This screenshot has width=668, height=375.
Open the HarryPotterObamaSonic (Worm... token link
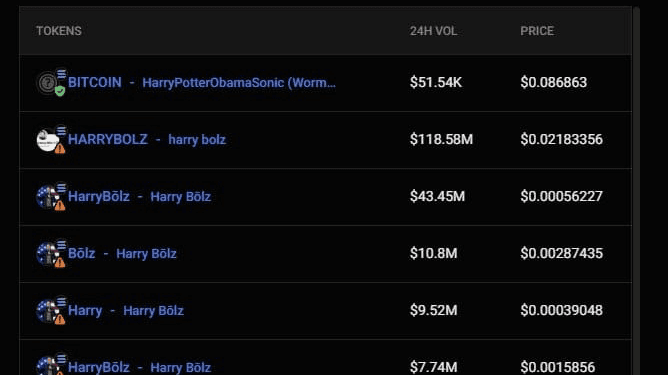coord(239,83)
